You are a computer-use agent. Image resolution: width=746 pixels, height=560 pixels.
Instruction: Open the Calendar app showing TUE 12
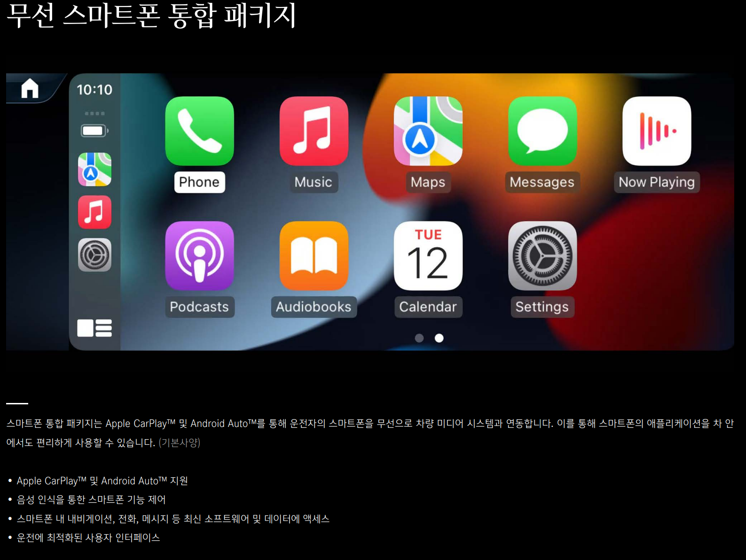click(428, 256)
